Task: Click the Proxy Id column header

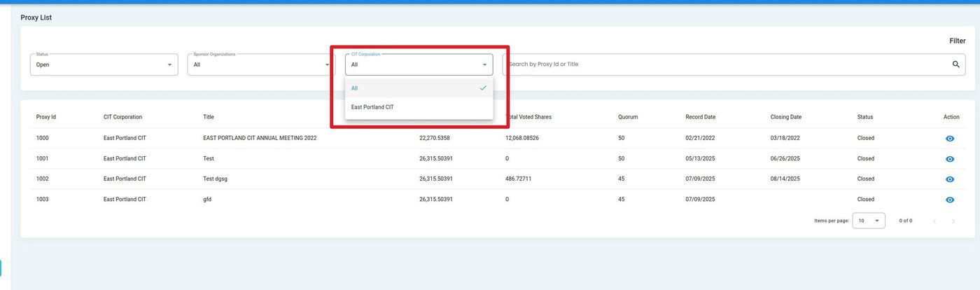Action: pos(46,117)
